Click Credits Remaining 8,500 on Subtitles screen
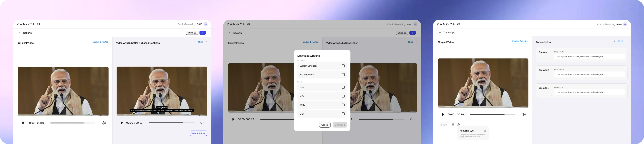The image size is (644, 144). (x=190, y=24)
